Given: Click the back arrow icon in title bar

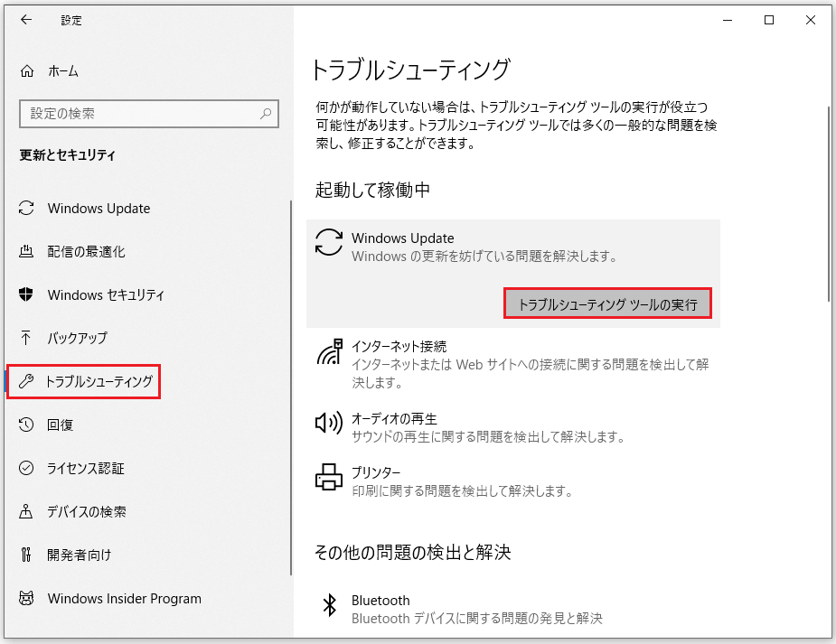Looking at the screenshot, I should coord(26,20).
